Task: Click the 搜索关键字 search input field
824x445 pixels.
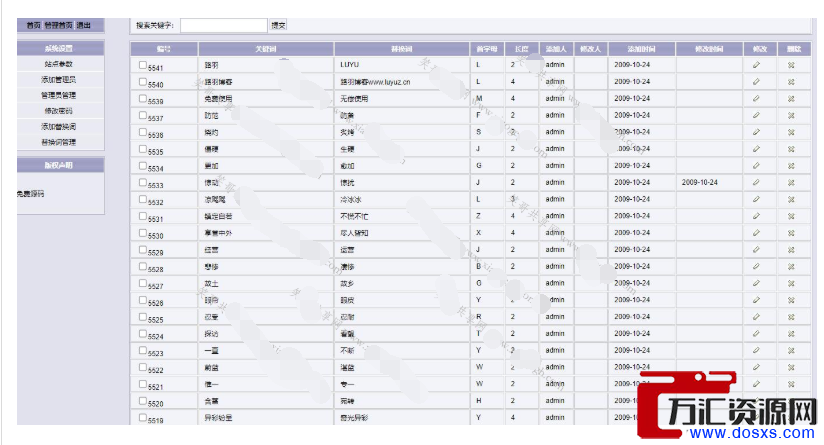Action: (224, 25)
